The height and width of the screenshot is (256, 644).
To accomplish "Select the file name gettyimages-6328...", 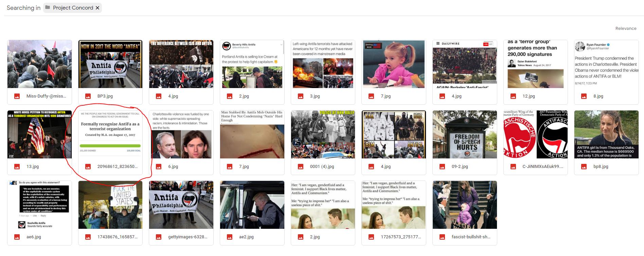I will (x=188, y=237).
